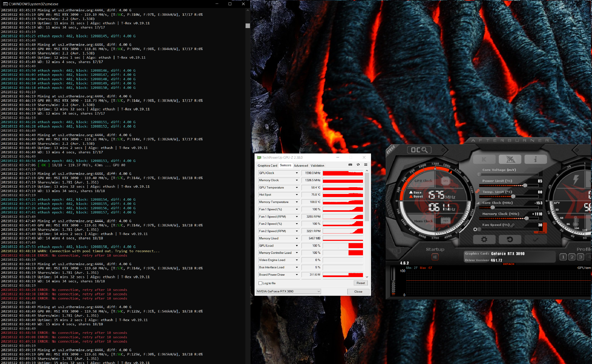Click the Driver Version 461.72 text
The image size is (592, 364).
click(484, 260)
